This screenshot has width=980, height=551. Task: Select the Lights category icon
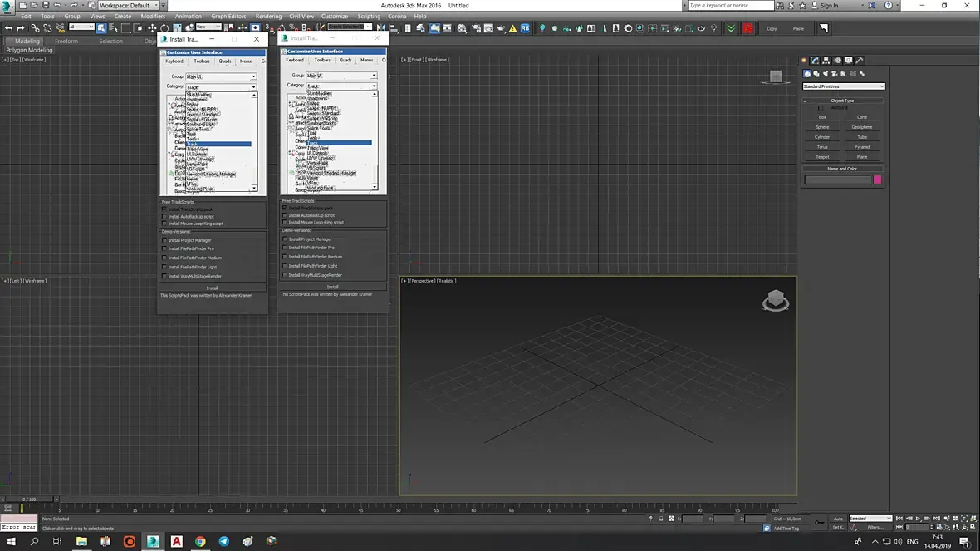[825, 74]
